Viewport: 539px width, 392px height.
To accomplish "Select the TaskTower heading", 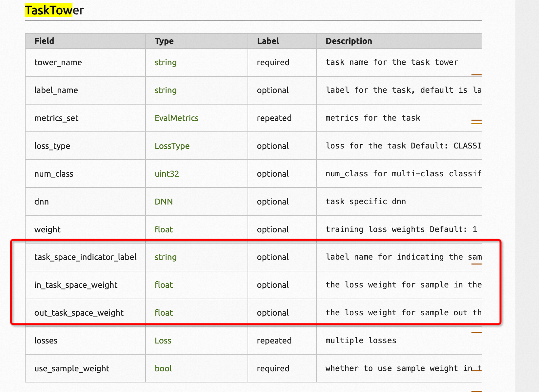I will 54,10.
